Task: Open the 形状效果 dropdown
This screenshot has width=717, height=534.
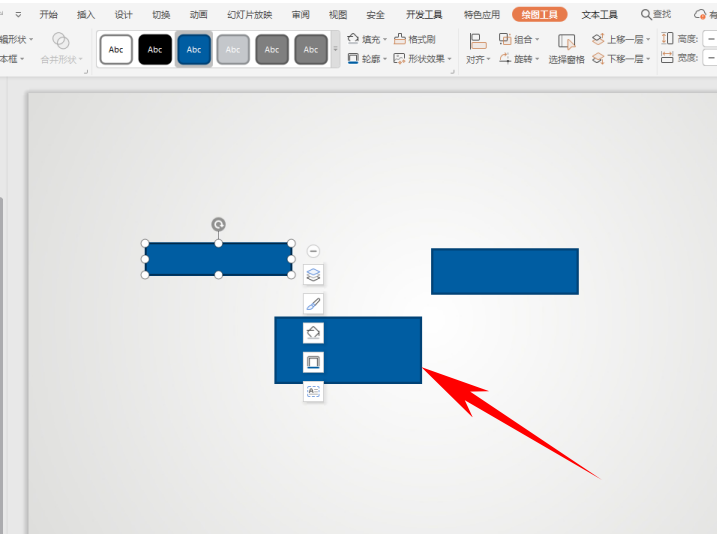Action: pos(423,59)
